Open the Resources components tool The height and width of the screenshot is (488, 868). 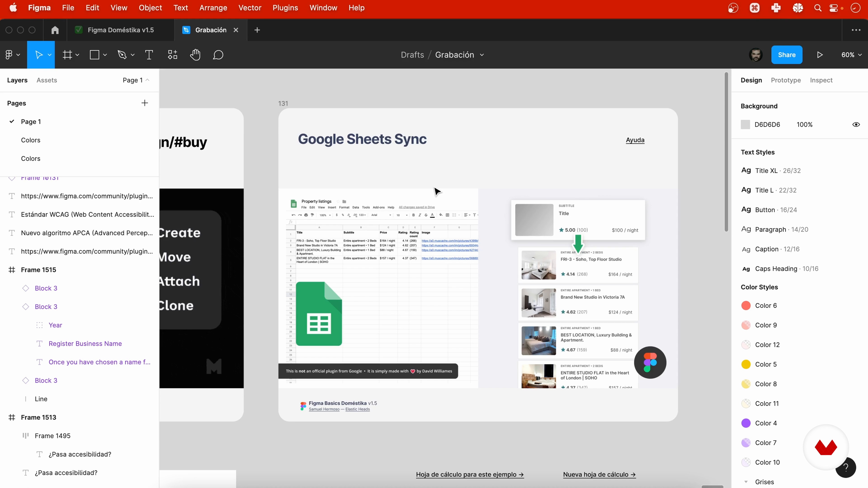172,54
